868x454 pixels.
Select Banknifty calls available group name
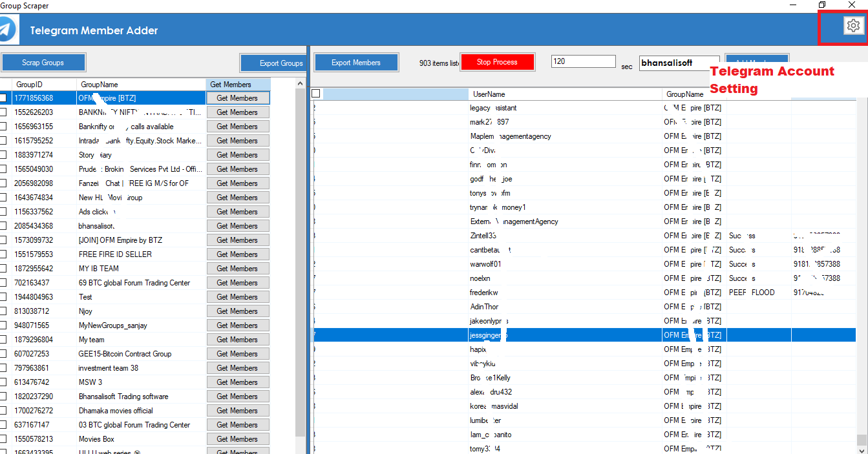tap(126, 127)
